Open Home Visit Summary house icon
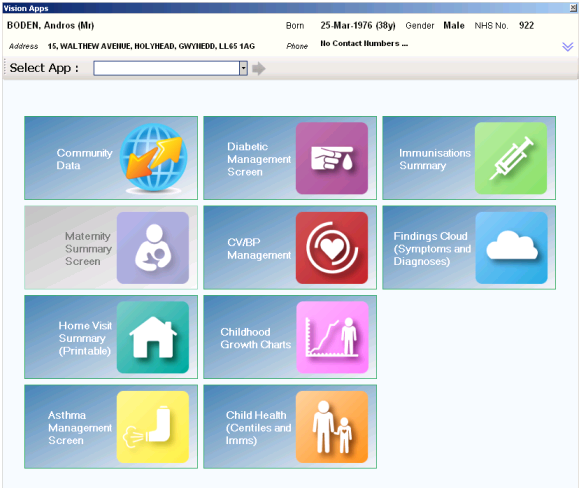Viewport: 582px width, 488px height. [x=153, y=337]
